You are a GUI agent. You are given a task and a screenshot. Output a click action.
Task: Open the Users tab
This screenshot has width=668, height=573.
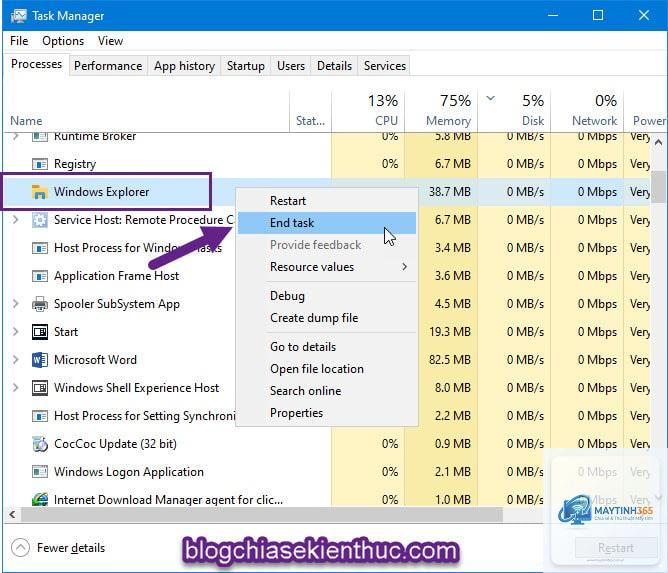pyautogui.click(x=291, y=66)
